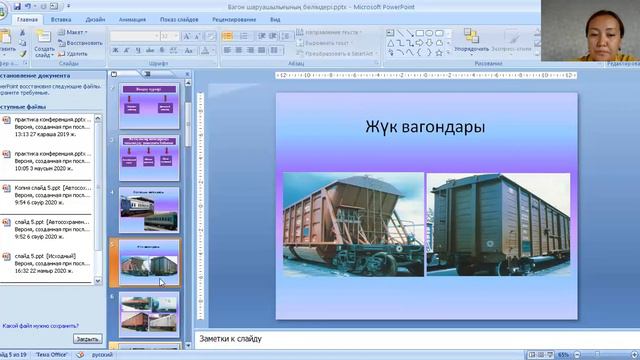
Task: Click the Закрыть button in recovery pane
Action: 87,339
